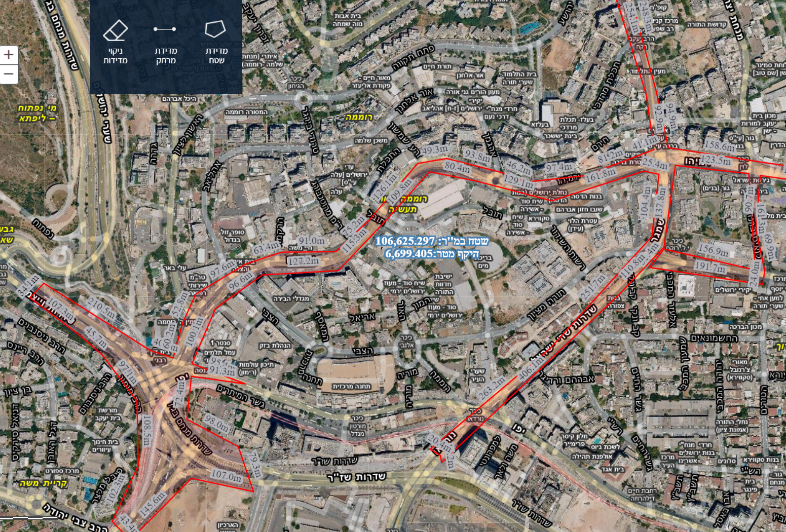Click the blue area result label 106,625.297
Viewport: 786px width, 532px height.
pyautogui.click(x=432, y=241)
